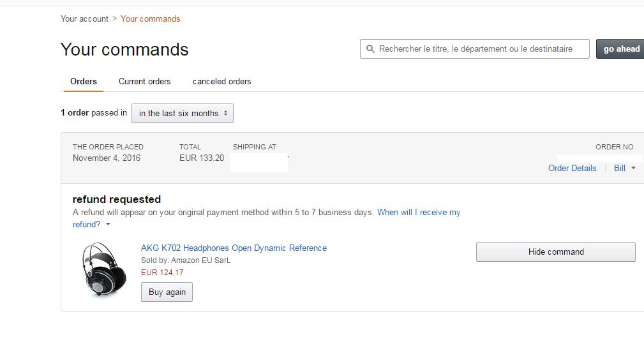Click the AKG headphones product thumbnail
Image resolution: width=644 pixels, height=339 pixels.
point(96,269)
